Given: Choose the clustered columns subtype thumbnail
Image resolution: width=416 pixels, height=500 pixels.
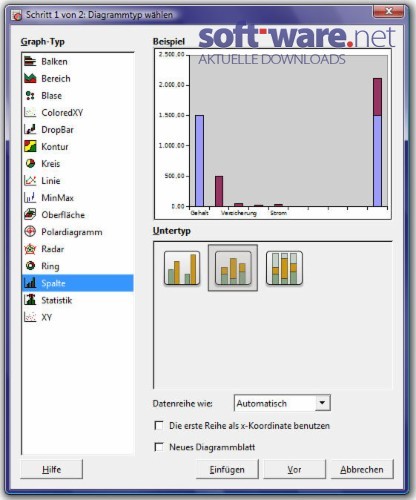Looking at the screenshot, I should point(182,268).
